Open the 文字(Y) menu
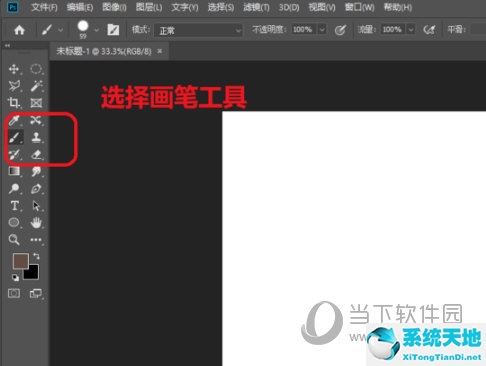 point(185,7)
